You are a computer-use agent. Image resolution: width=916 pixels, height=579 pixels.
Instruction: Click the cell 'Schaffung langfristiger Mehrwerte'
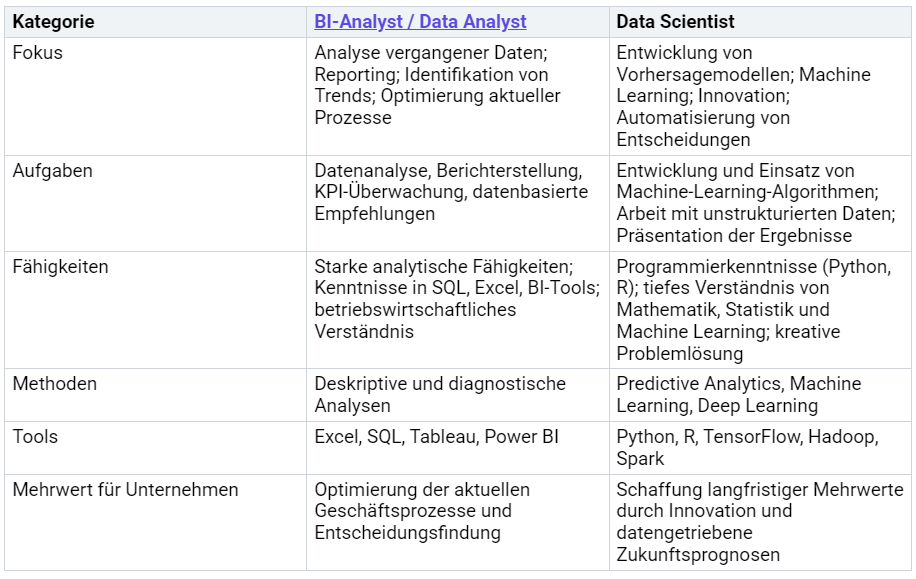[760, 522]
